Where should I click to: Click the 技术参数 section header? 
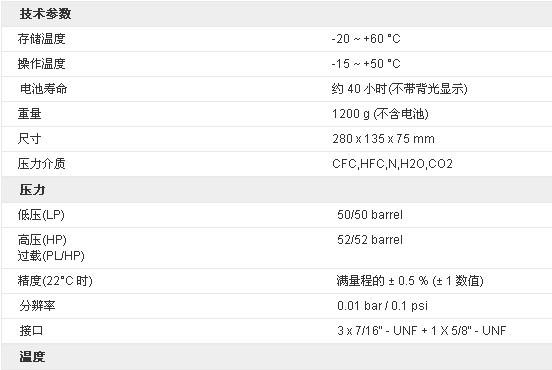click(45, 14)
